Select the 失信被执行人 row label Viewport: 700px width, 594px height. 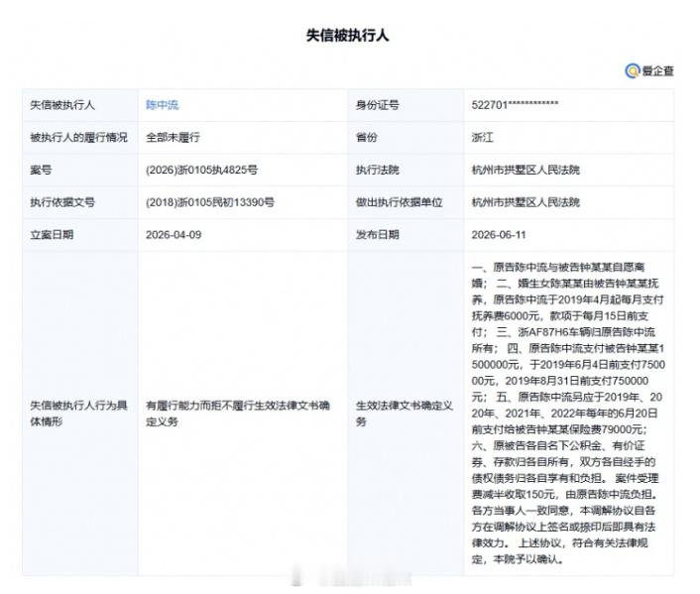[62, 105]
